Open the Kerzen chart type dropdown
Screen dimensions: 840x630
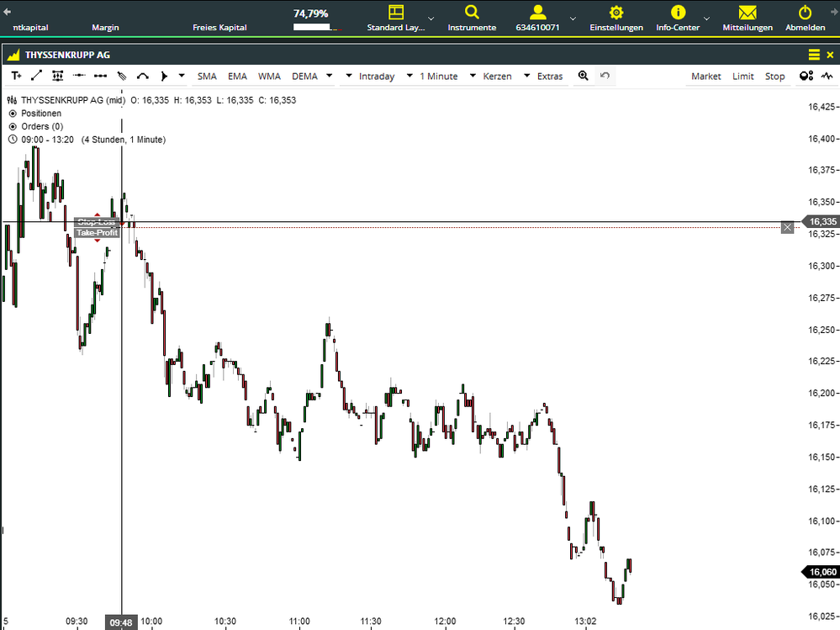coord(497,76)
